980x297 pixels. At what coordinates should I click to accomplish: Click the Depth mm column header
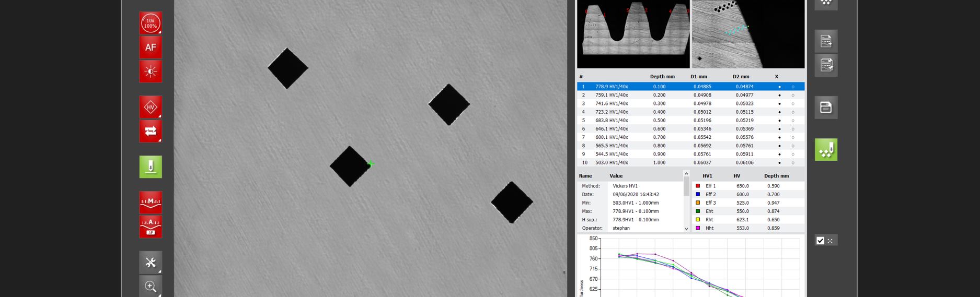(x=662, y=77)
